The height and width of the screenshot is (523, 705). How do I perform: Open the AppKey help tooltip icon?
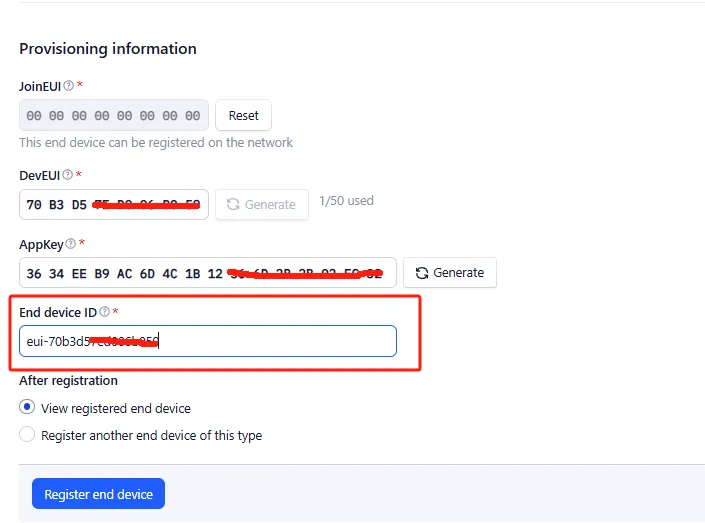click(70, 244)
